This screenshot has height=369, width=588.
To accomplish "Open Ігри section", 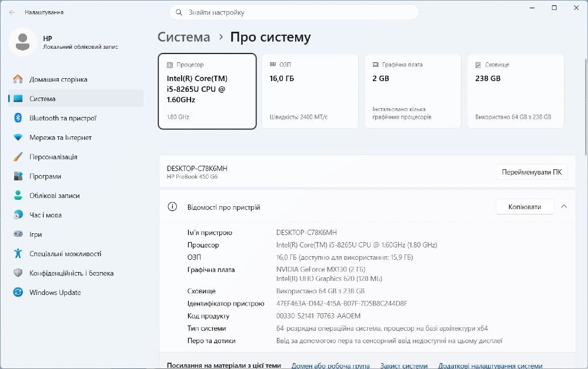I will (76, 234).
